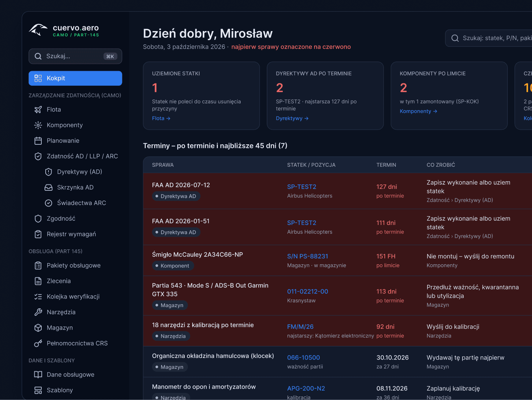This screenshot has width=532, height=400.
Task: Open SP-TEST2 link in FAA AD 2026-01-51 row
Action: 302,223
